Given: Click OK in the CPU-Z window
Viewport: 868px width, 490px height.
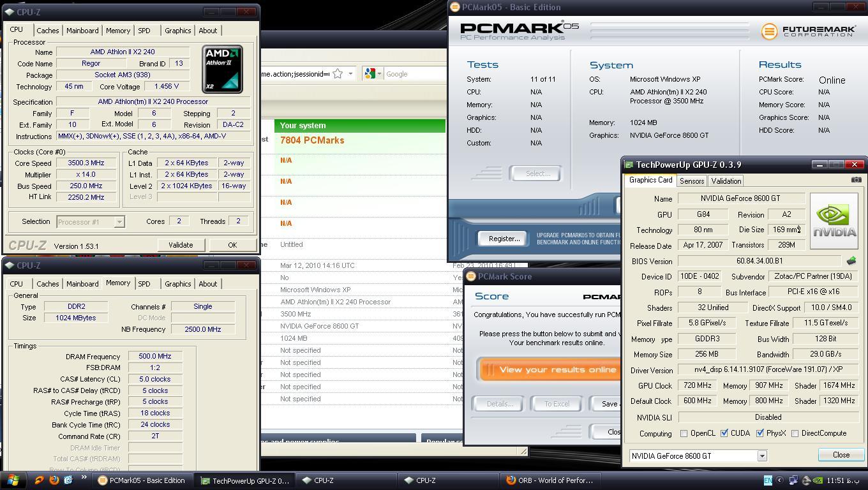Looking at the screenshot, I should (232, 245).
